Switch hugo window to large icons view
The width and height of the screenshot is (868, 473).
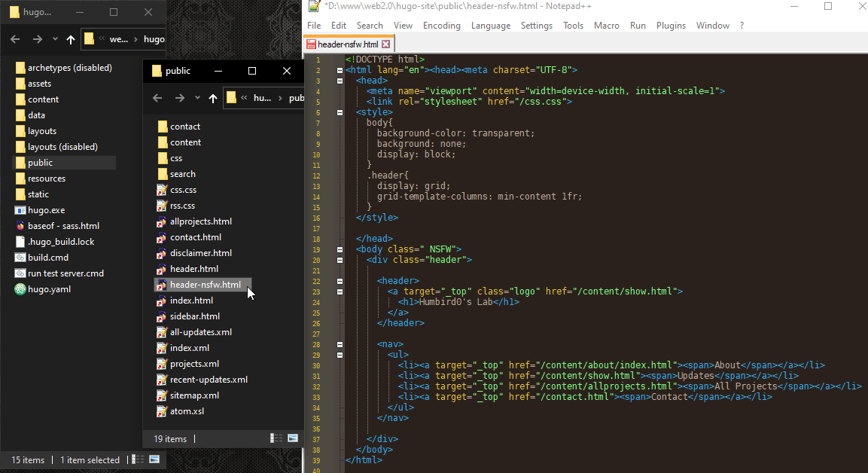point(154,459)
